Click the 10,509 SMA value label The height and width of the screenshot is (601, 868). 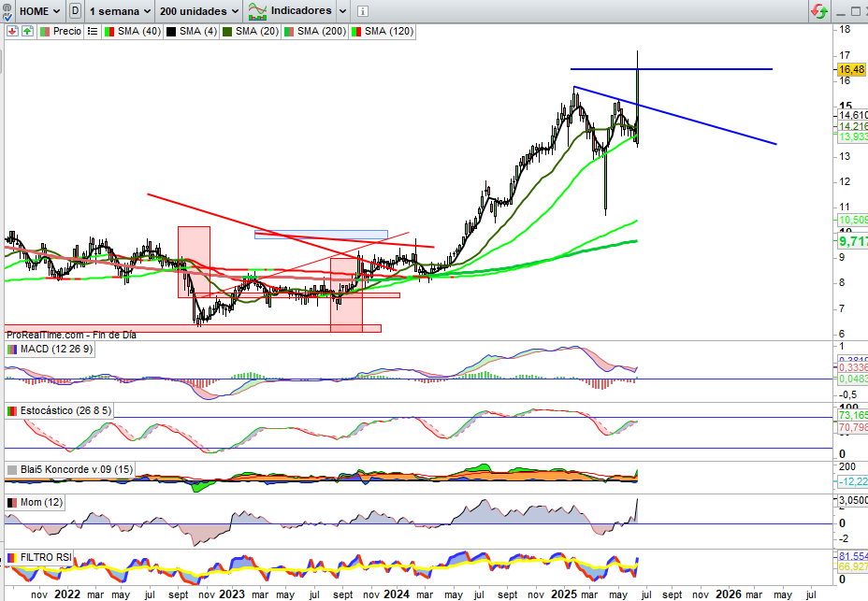tap(853, 221)
